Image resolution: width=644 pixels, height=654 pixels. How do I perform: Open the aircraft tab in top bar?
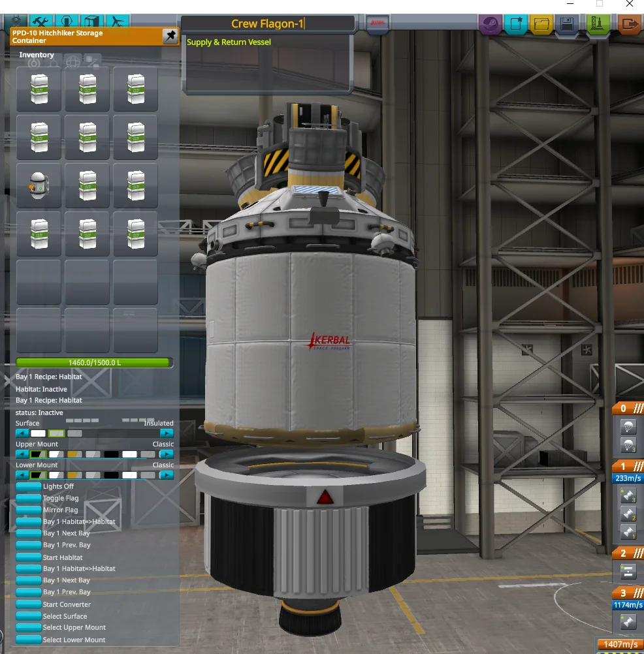118,21
